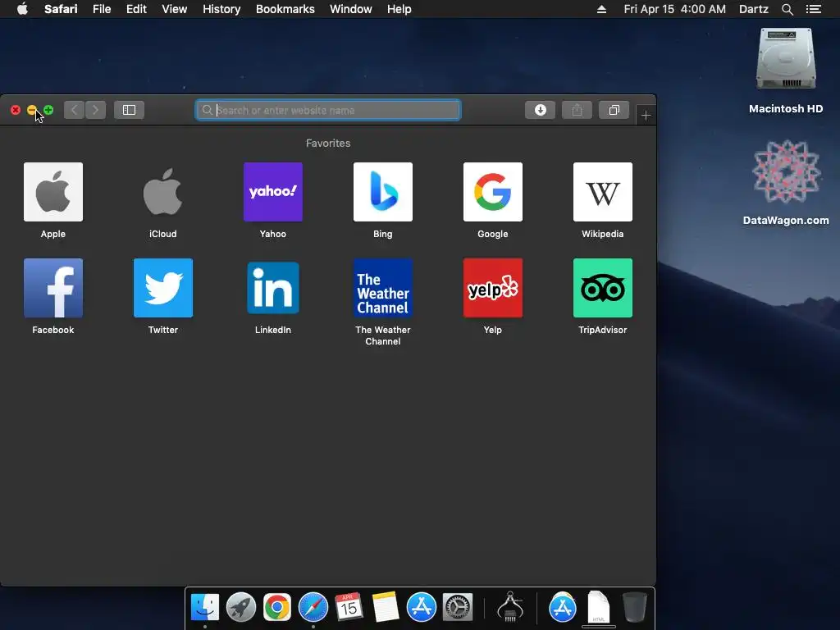Open the Trash in the Dock
The image size is (840, 630).
(635, 608)
